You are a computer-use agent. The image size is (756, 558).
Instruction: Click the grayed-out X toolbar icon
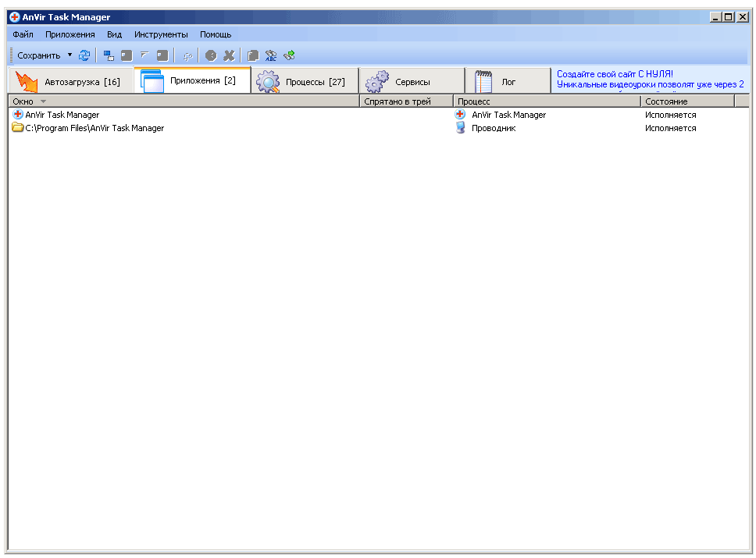[229, 55]
